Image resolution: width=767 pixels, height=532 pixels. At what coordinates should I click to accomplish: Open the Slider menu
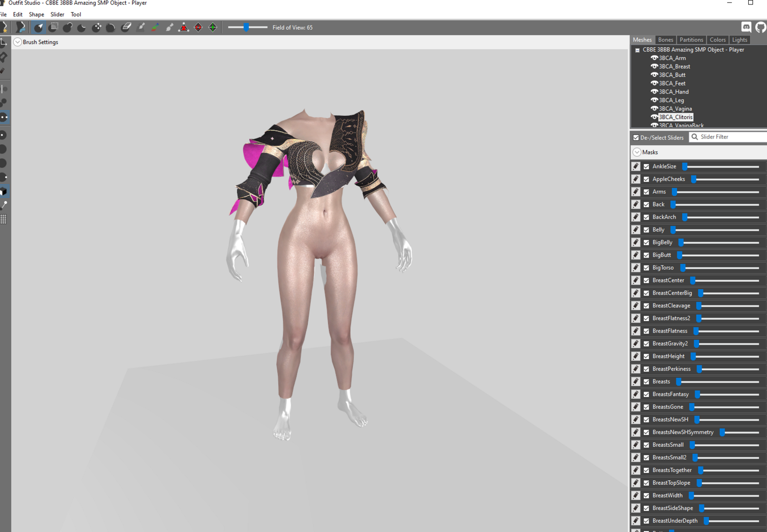(57, 14)
